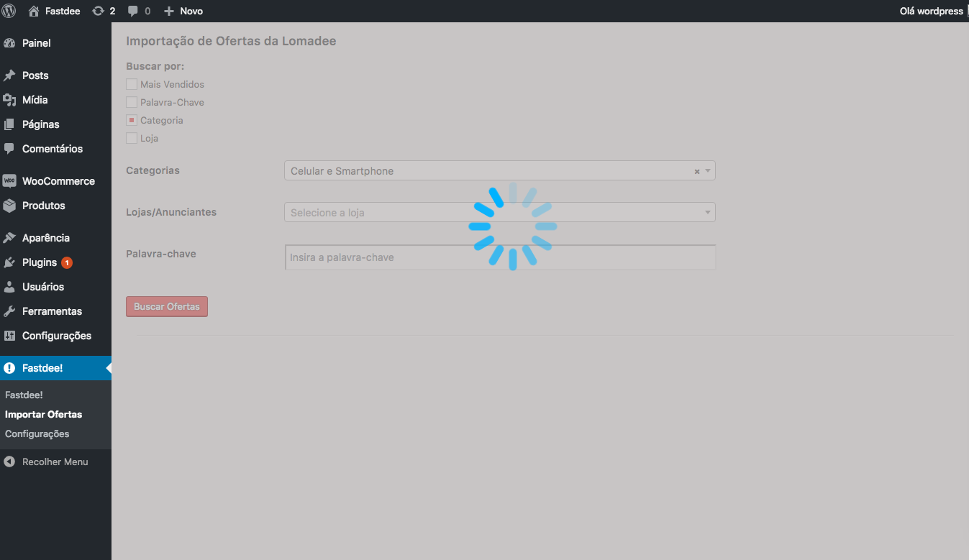Click the Páginas pages icon
Viewport: 969px width, 560px height.
(x=9, y=124)
